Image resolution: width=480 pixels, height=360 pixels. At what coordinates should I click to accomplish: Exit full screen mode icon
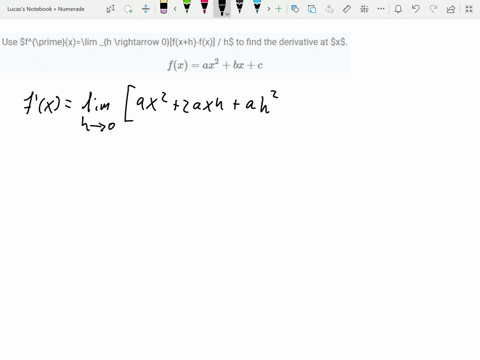pyautogui.click(x=469, y=9)
